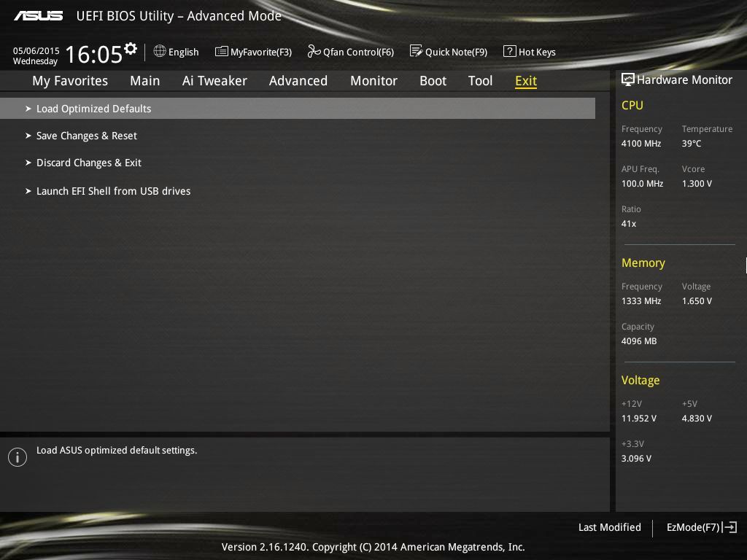This screenshot has height=560, width=747.
Task: Click the arrow beside Load Optimized Defaults
Action: point(28,109)
